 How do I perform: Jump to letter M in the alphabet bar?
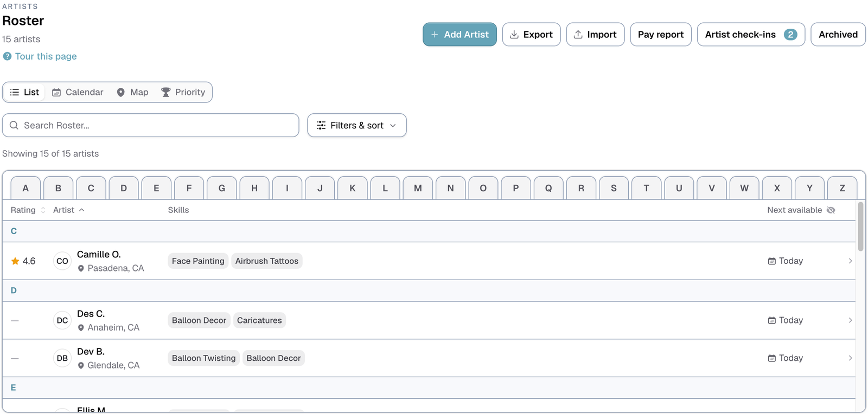[418, 188]
